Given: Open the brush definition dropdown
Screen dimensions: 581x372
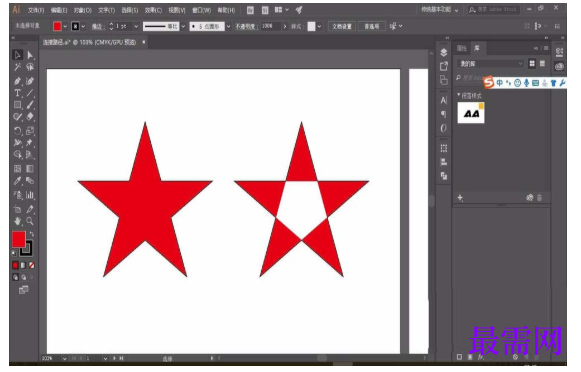Looking at the screenshot, I should coord(228,26).
